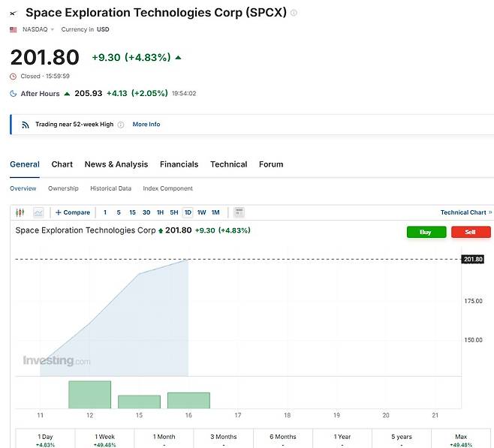Image resolution: width=494 pixels, height=448 pixels.
Task: Click the volume bar for day 12
Action: [x=90, y=395]
